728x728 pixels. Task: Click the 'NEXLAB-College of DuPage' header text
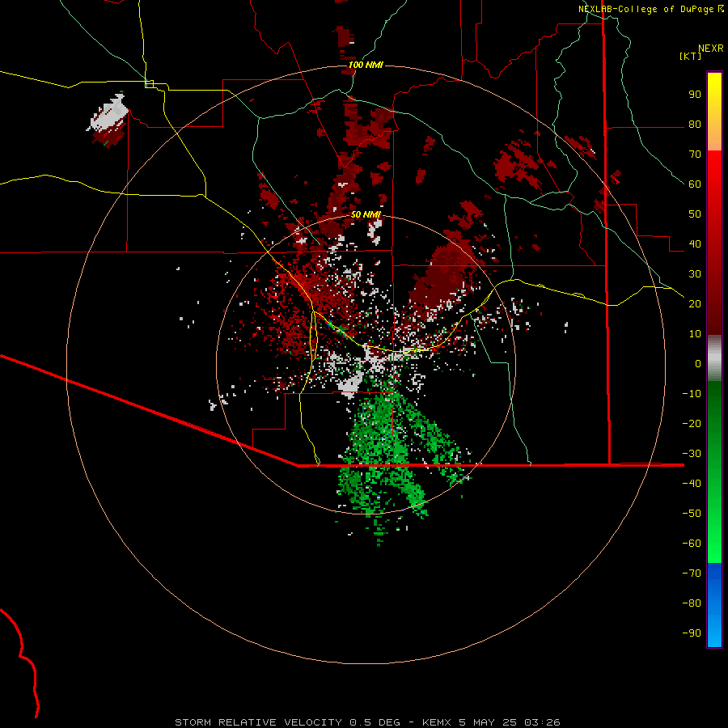(645, 9)
